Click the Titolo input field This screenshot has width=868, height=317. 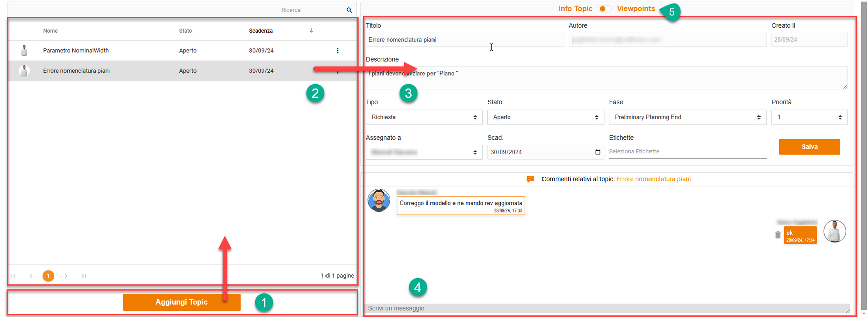pyautogui.click(x=465, y=40)
